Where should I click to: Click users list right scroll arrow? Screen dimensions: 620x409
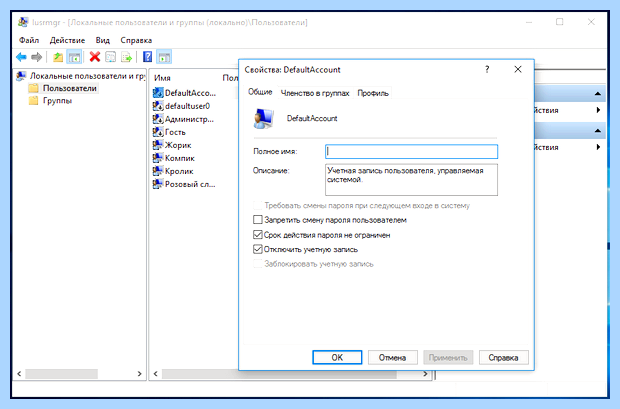425,374
